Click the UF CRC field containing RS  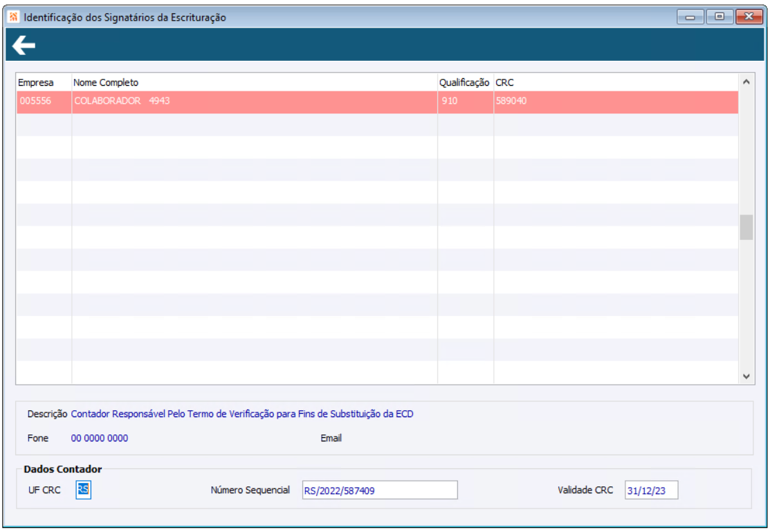pyautogui.click(x=83, y=490)
